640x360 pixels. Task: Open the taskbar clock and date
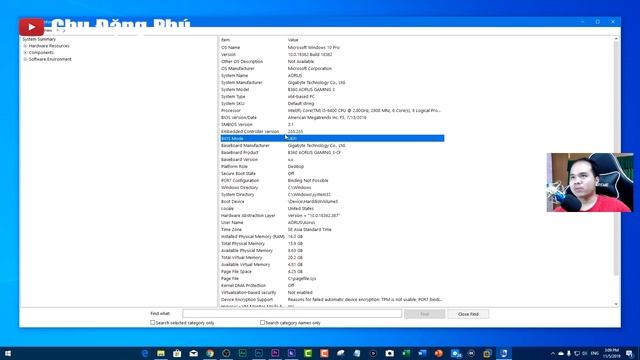point(611,353)
